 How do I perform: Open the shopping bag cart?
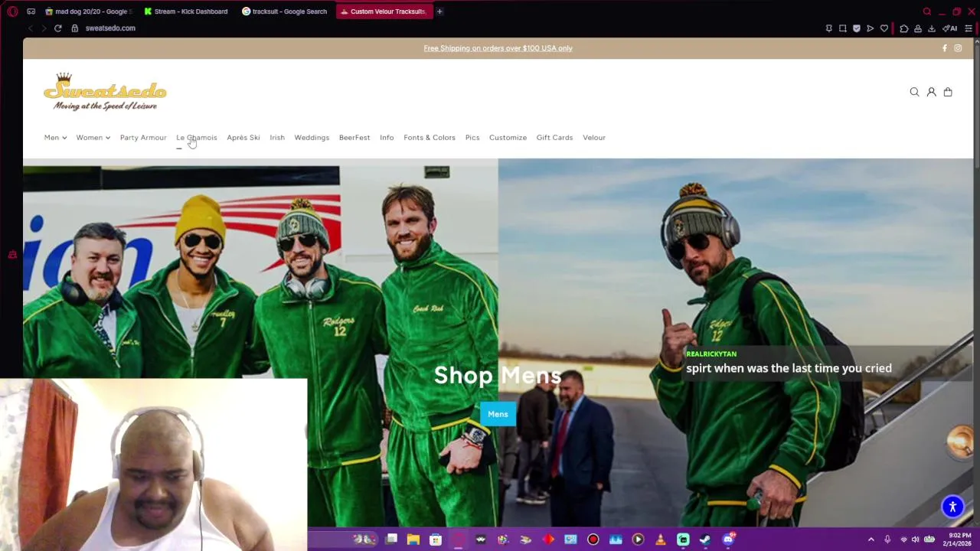pos(948,92)
